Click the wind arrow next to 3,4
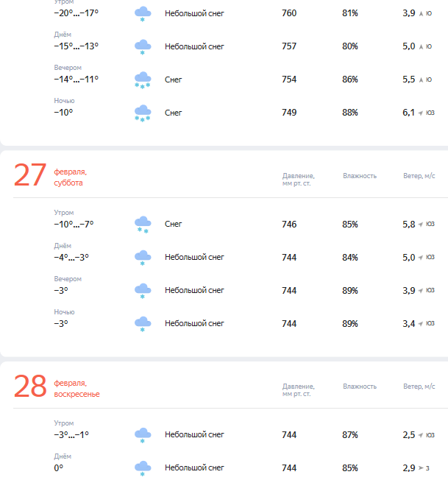448x480 pixels. coord(421,323)
